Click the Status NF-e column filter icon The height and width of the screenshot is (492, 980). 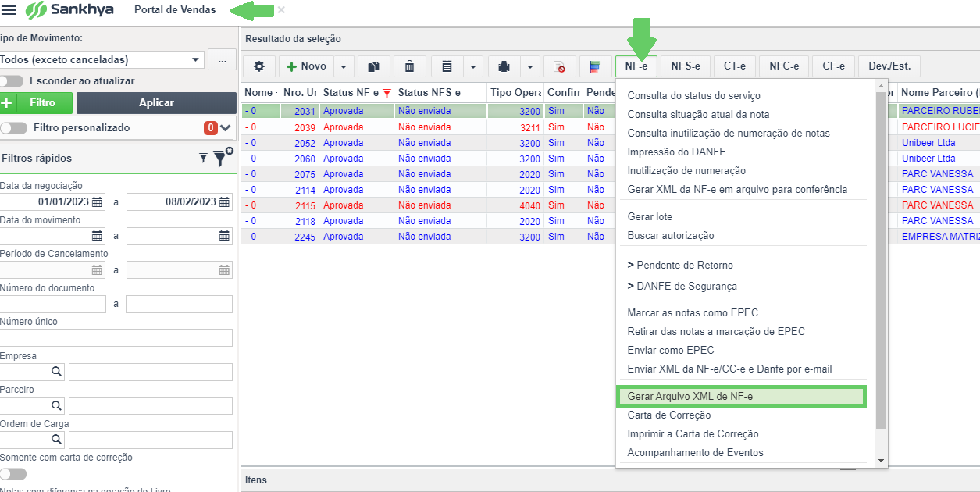(x=387, y=93)
